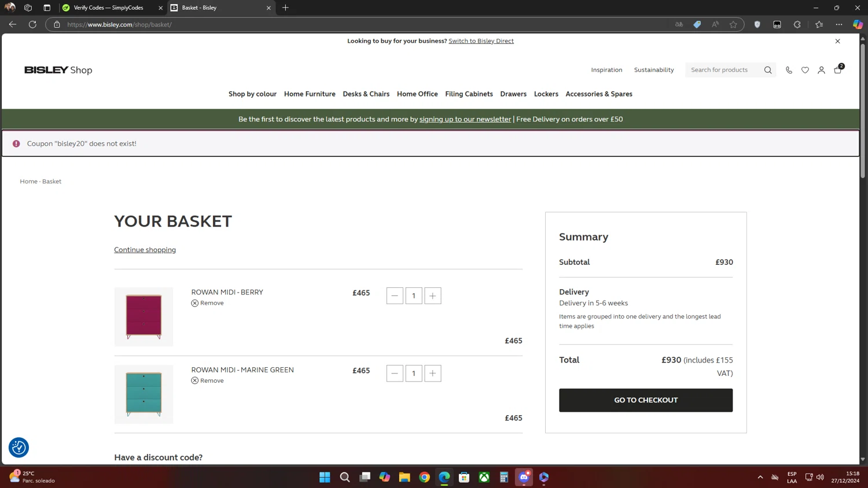Click signing up to our newsletter link
Viewport: 868px width, 488px height.
pyautogui.click(x=465, y=119)
